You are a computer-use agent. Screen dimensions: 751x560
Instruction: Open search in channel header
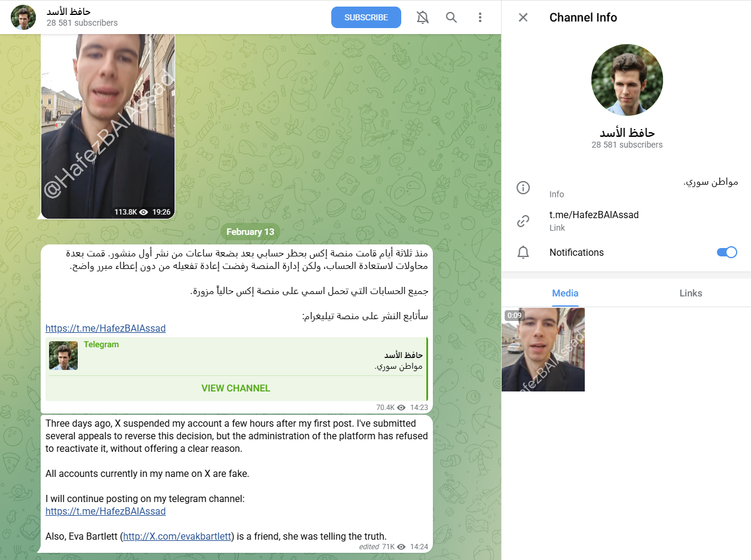coord(451,17)
